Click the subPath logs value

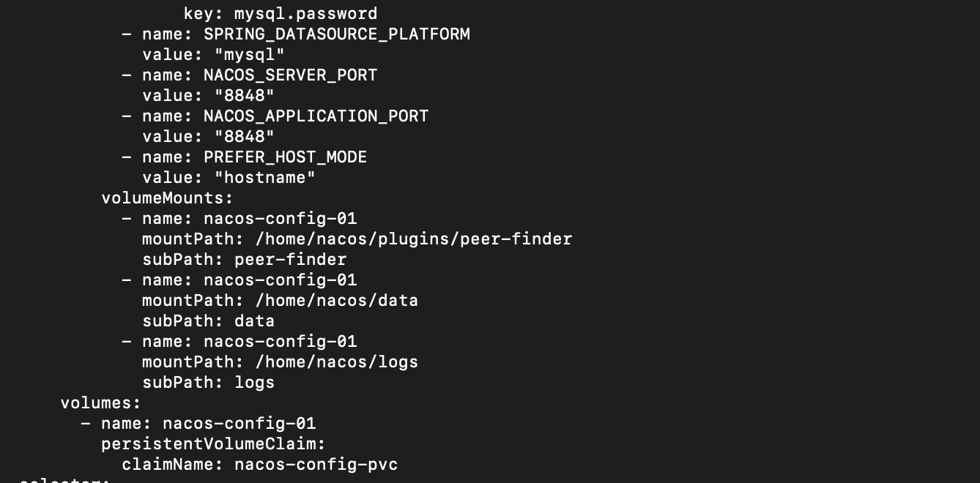point(254,383)
